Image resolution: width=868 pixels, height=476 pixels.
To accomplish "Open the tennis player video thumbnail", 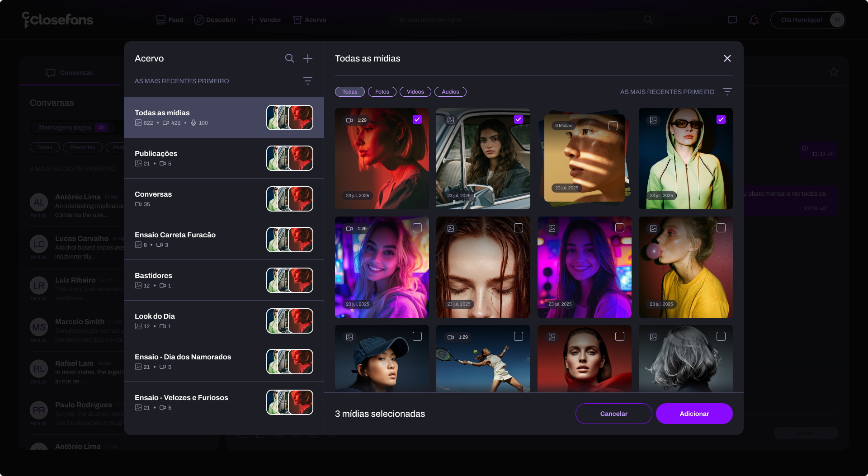I will [483, 358].
